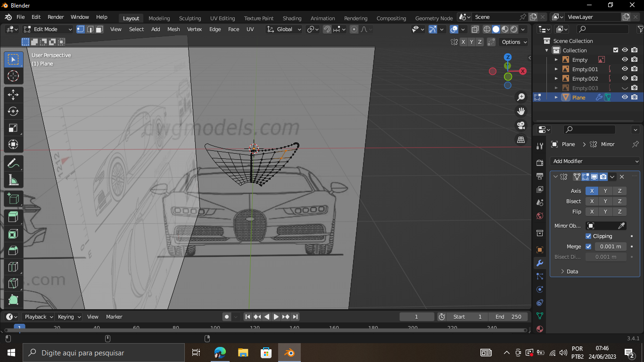Activate the Rotate tool
Screen dimensions: 644x362
[x=13, y=111]
